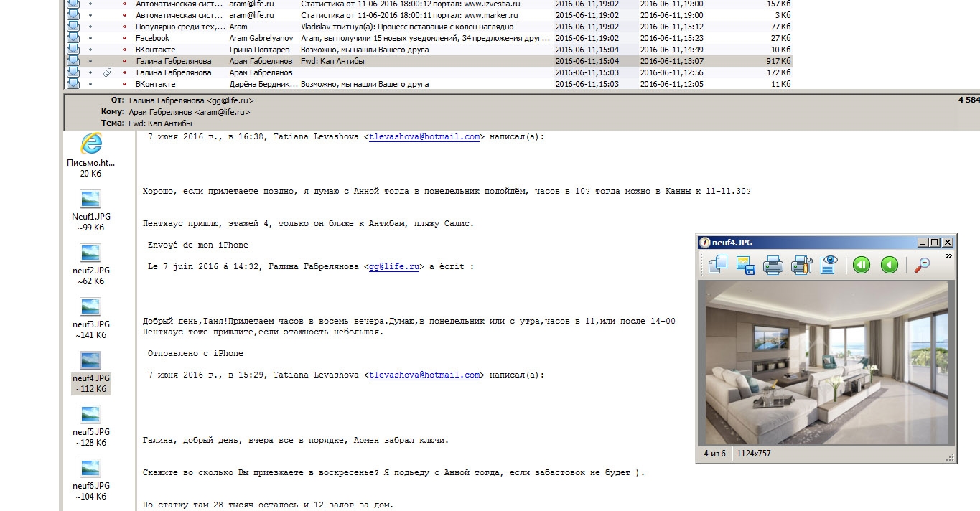The height and width of the screenshot is (511, 980).
Task: Click the tlevashova@hotmail.com link at 16:38
Action: click(424, 137)
